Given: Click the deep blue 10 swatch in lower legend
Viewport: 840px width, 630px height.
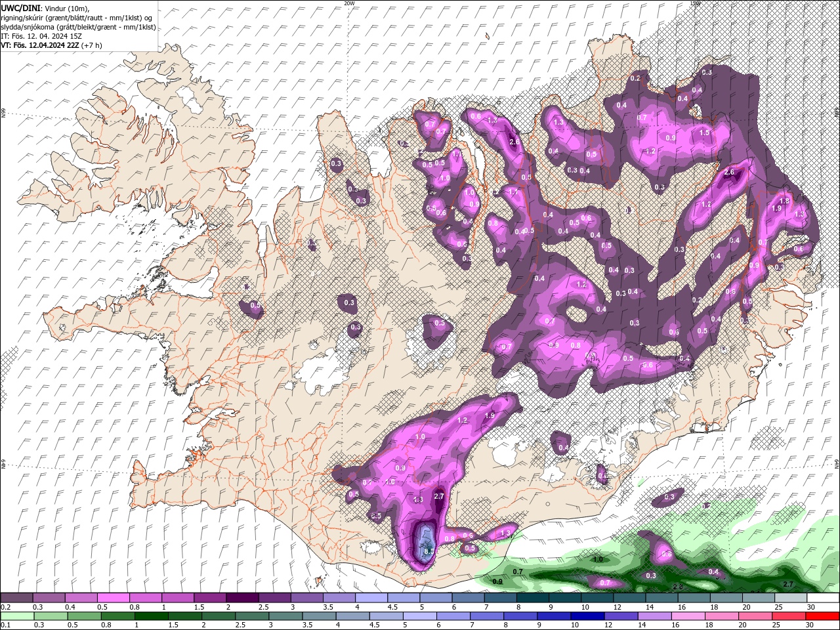Looking at the screenshot, I should click(x=587, y=616).
